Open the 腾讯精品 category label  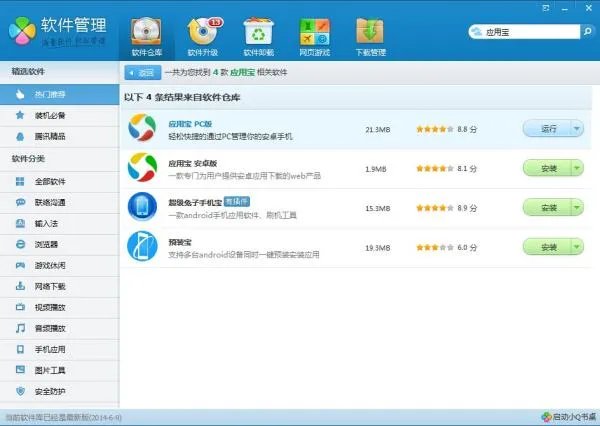(50, 136)
